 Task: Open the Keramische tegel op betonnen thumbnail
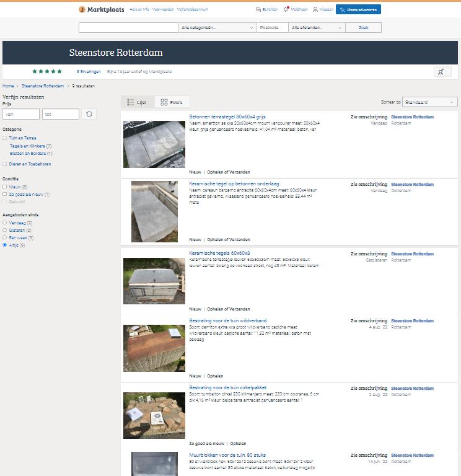154,211
